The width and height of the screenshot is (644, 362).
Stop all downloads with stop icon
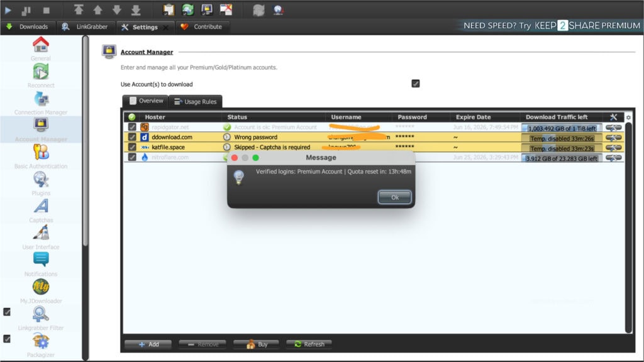(46, 10)
